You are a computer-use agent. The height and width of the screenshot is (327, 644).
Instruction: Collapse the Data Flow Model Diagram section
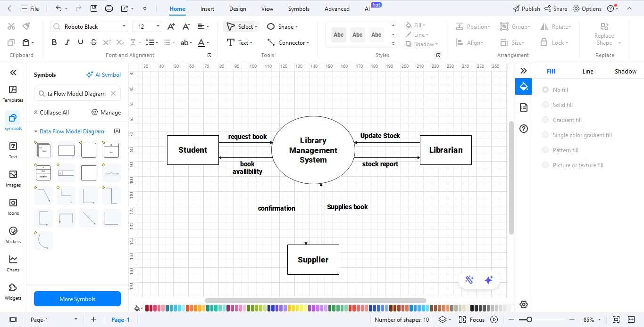[35, 131]
